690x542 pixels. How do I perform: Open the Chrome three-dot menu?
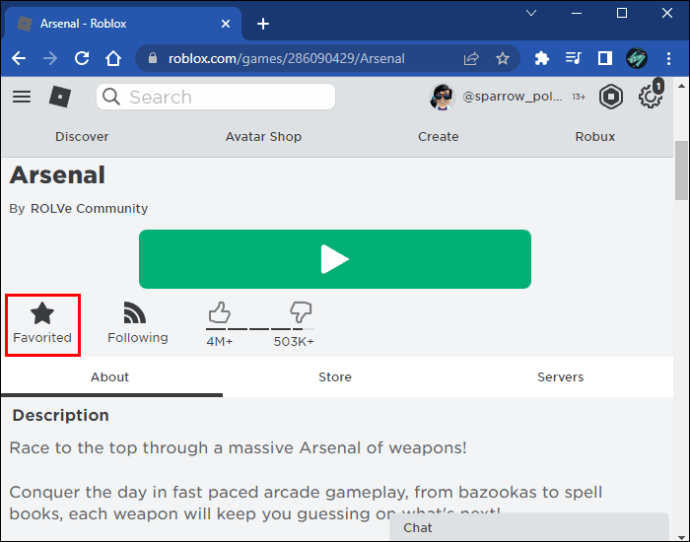pyautogui.click(x=668, y=58)
